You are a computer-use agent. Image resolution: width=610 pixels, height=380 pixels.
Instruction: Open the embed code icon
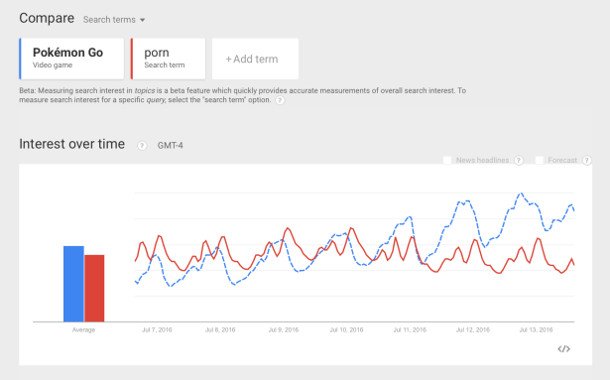tap(564, 349)
